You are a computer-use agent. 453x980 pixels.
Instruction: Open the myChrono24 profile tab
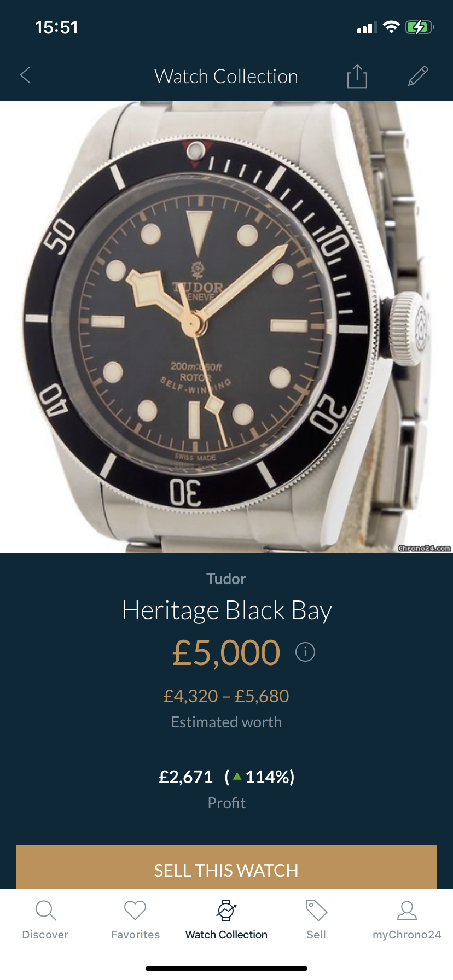coord(406,920)
